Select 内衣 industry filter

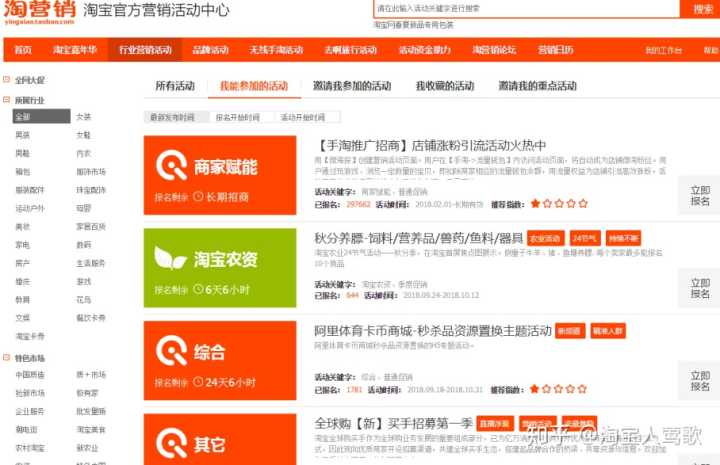84,153
